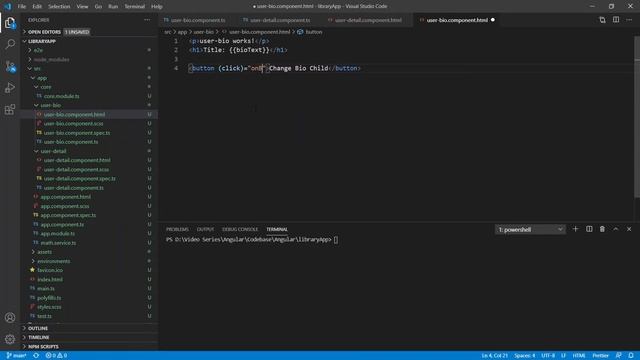Open the Run and Debug view

(x=10, y=88)
